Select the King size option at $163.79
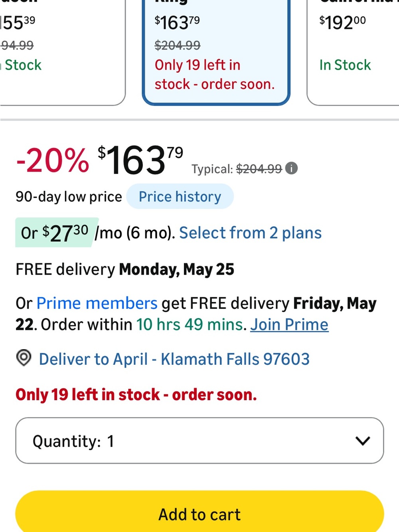The height and width of the screenshot is (532, 399). click(x=216, y=52)
